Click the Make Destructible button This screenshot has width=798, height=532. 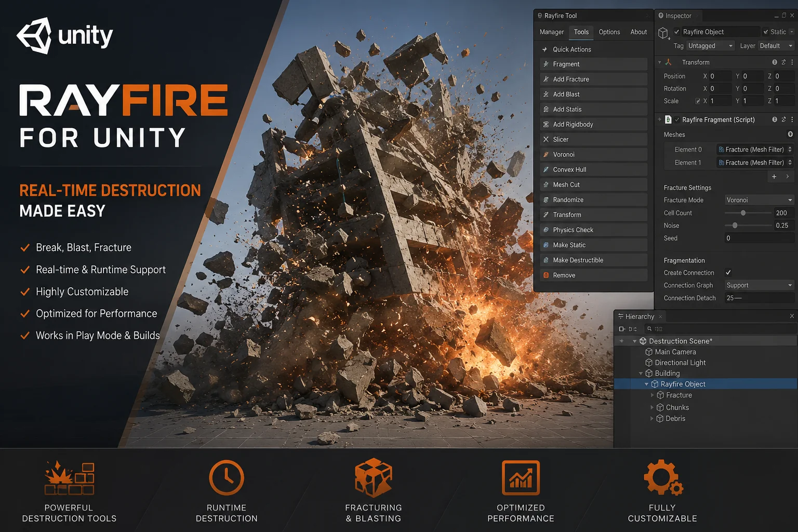click(x=593, y=260)
